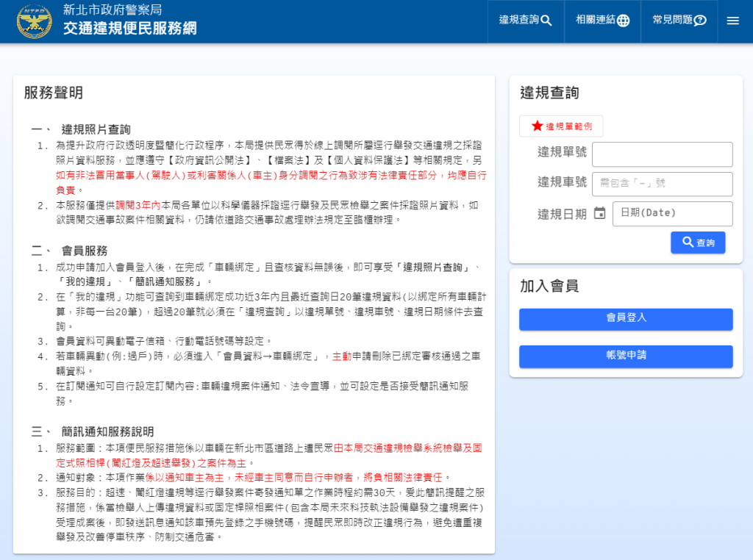The width and height of the screenshot is (753, 560).
Task: Focus the 違規單號 input field
Action: click(662, 154)
